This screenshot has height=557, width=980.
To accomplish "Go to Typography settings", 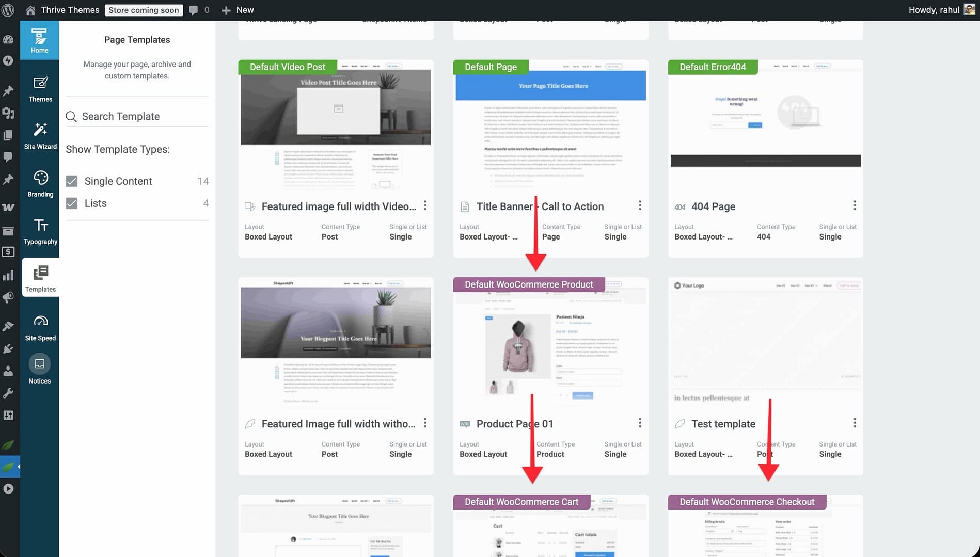I will point(40,231).
